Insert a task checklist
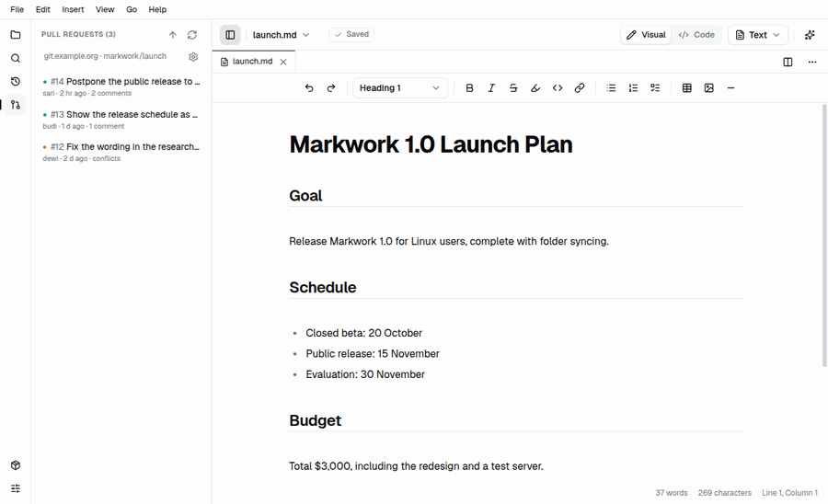This screenshot has width=828, height=504. pyautogui.click(x=655, y=88)
